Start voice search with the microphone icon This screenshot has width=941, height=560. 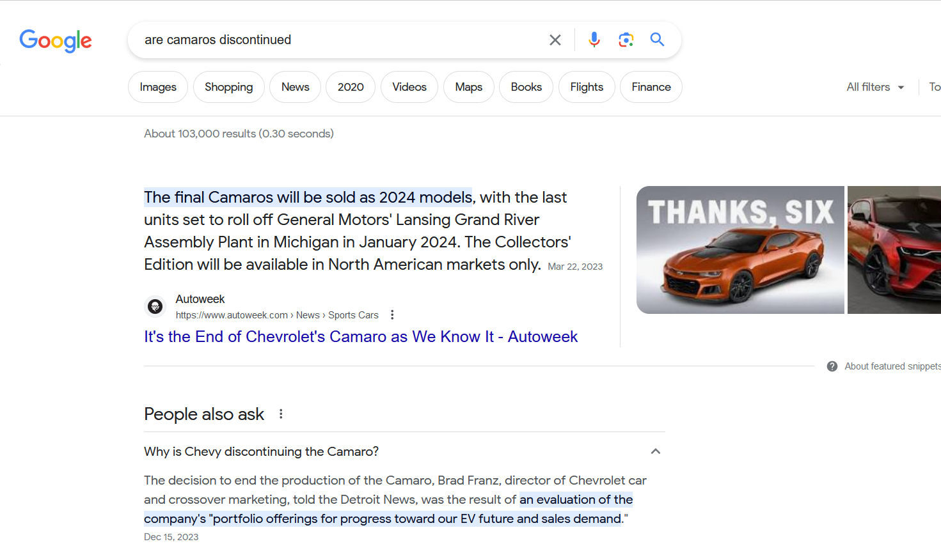click(x=594, y=40)
